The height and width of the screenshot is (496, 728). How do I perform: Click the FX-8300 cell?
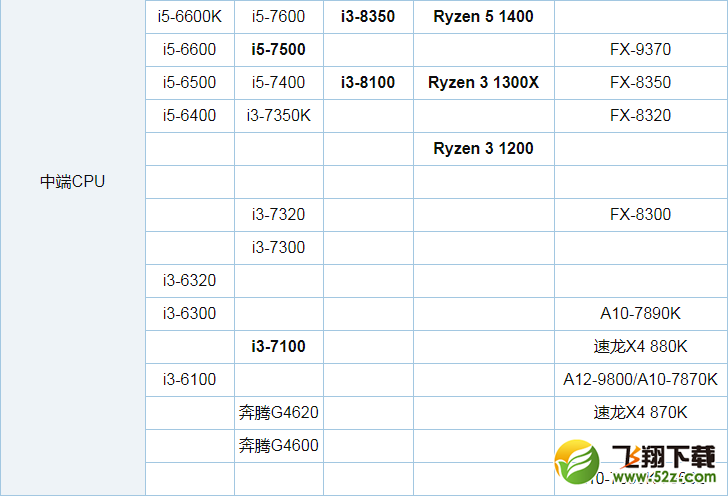640,215
